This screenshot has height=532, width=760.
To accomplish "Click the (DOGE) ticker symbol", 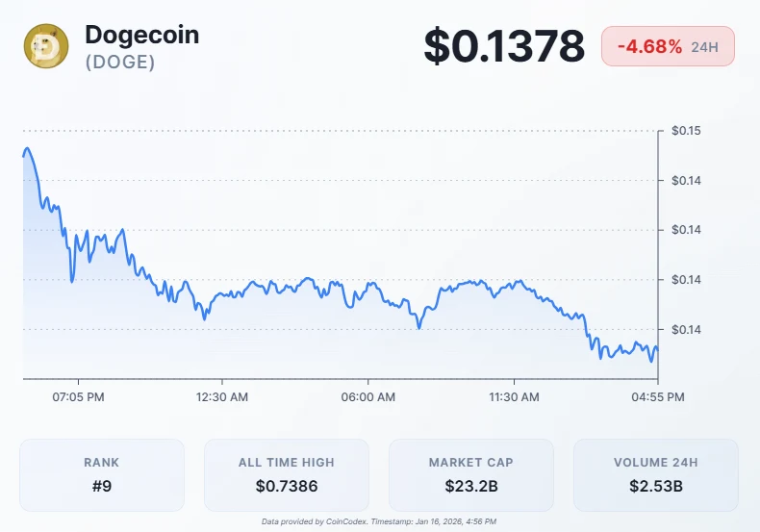I will click(x=119, y=62).
